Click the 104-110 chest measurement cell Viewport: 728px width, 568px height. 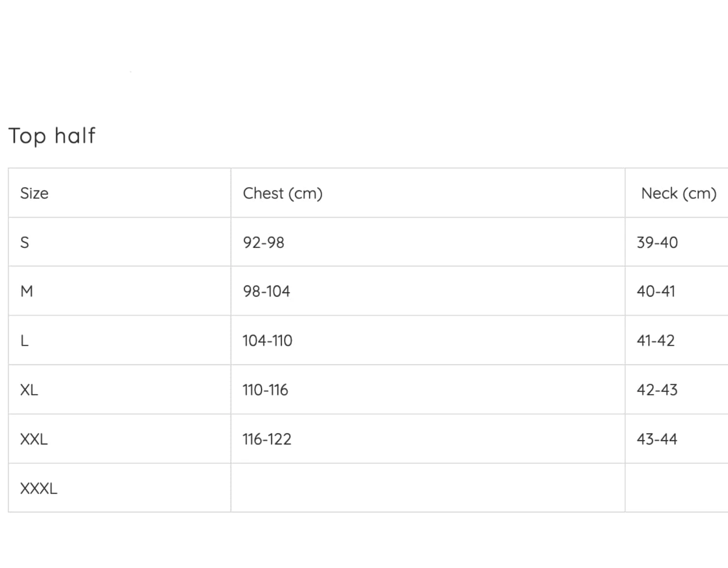268,341
